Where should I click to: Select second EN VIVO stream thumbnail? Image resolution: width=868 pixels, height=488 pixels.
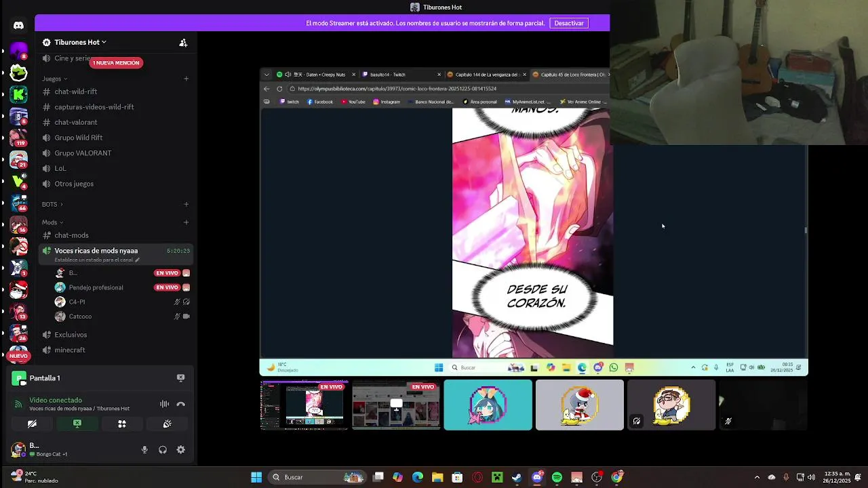(x=396, y=405)
